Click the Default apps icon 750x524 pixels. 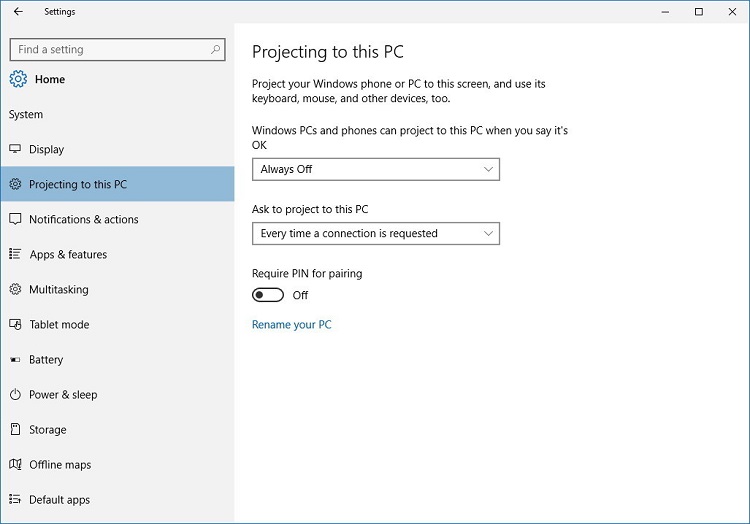click(15, 499)
